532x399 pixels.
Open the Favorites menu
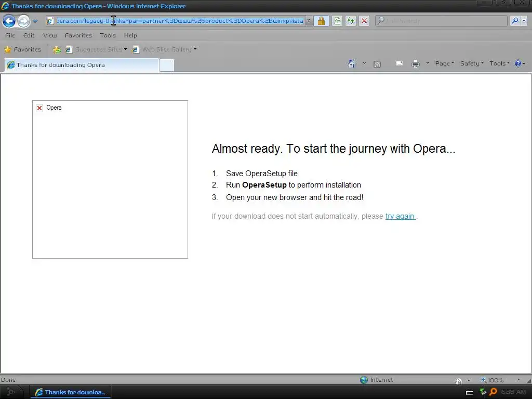point(78,35)
